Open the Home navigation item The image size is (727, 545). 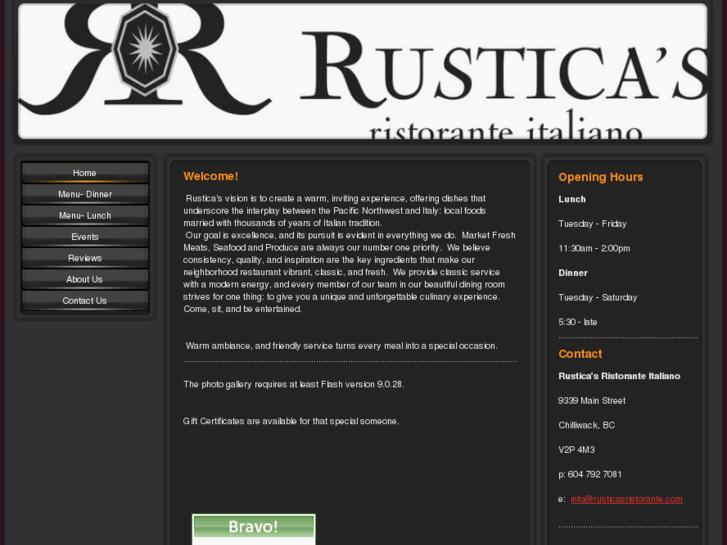pos(85,173)
